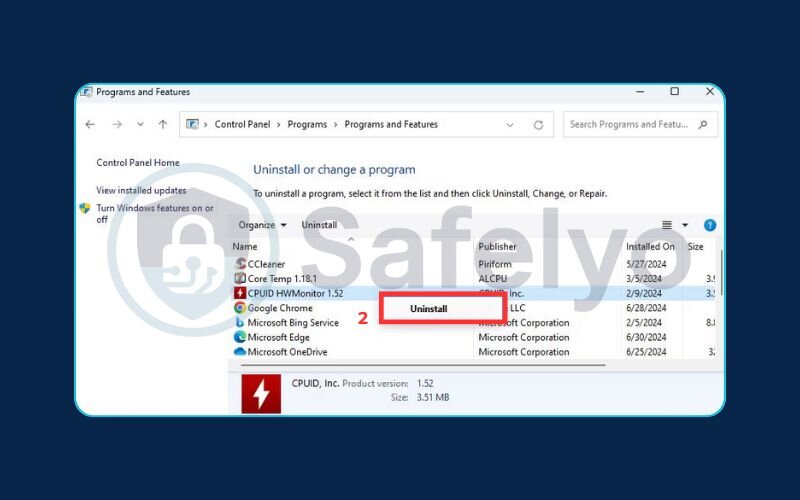
Task: Select the Programs and Features breadcrumb
Action: coord(391,124)
